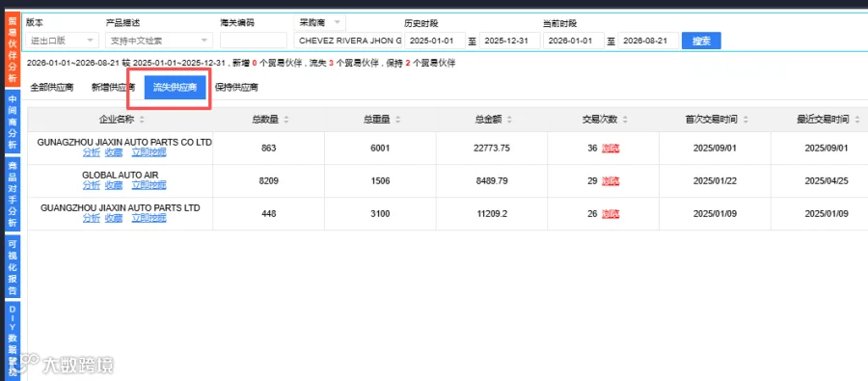Click 立即挖掘 under GUANGZHOU JIAXIN AUTO PARTS LTD
Viewport: 868px width, 381px height.
149,218
